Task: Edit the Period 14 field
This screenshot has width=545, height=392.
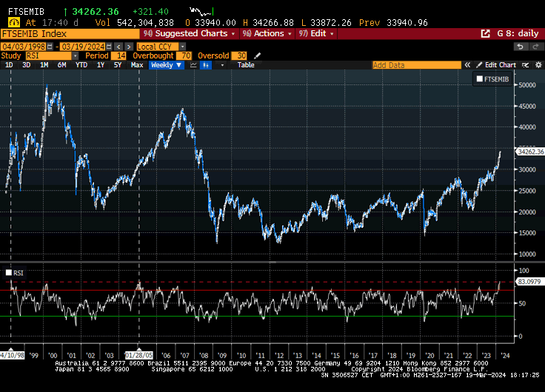Action: pyautogui.click(x=118, y=55)
